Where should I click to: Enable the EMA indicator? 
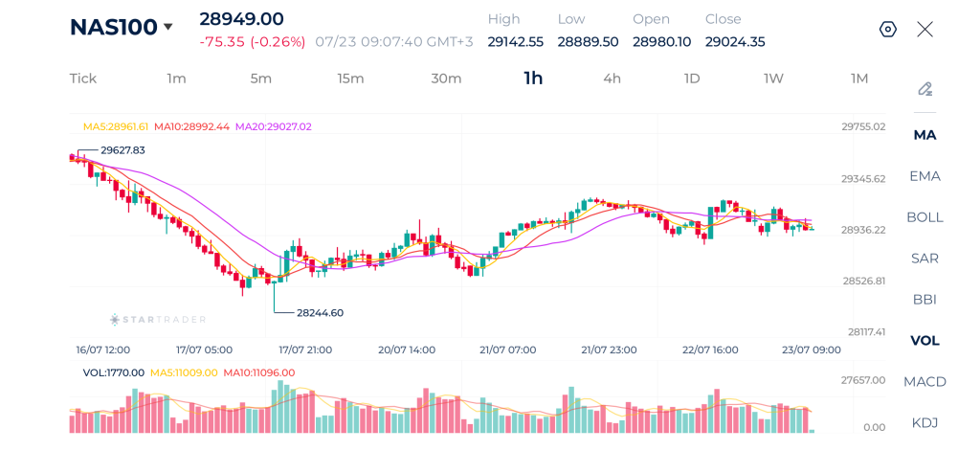click(925, 176)
